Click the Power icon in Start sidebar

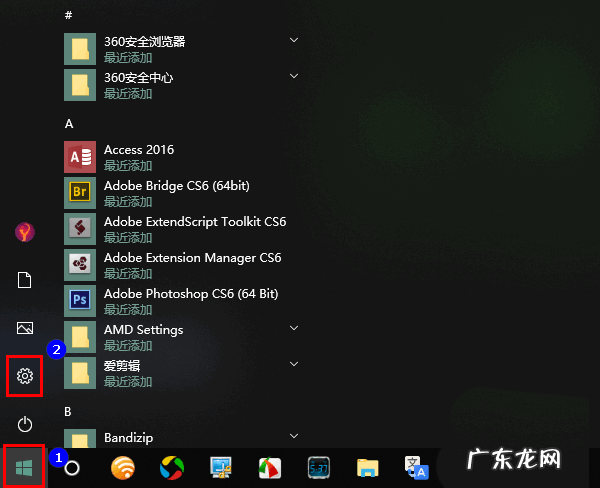click(25, 424)
